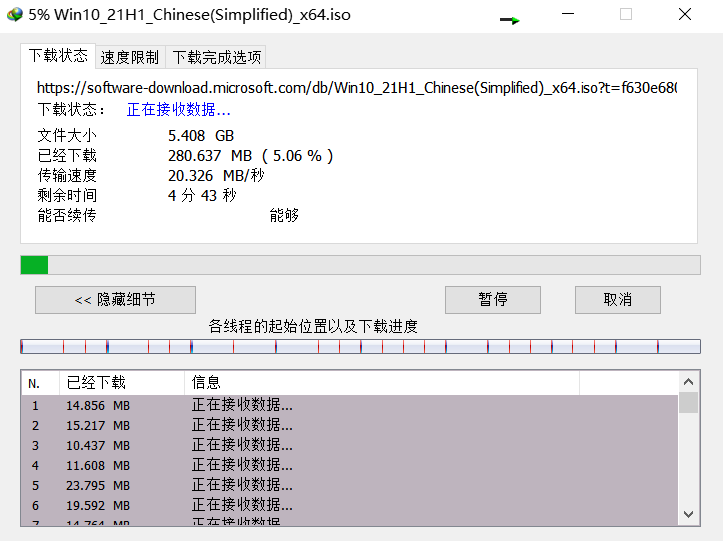Cancel the download with 取消 button

(x=617, y=300)
